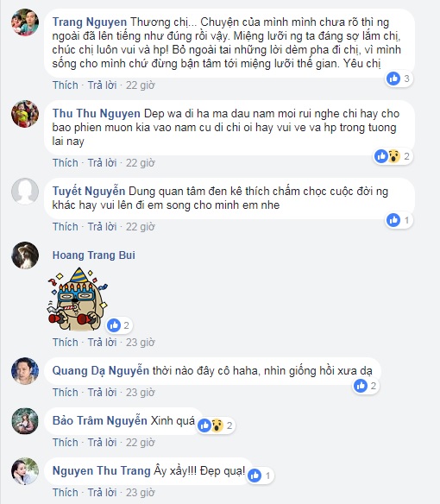Open Bảo Trâm Nguyễn's avatar
Viewport: 440px width, 504px height.
point(25,421)
